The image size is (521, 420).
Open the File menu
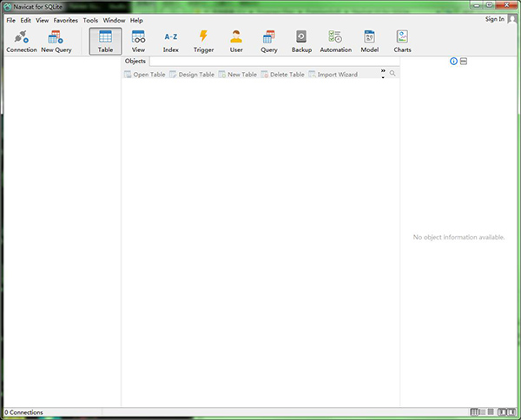click(11, 20)
